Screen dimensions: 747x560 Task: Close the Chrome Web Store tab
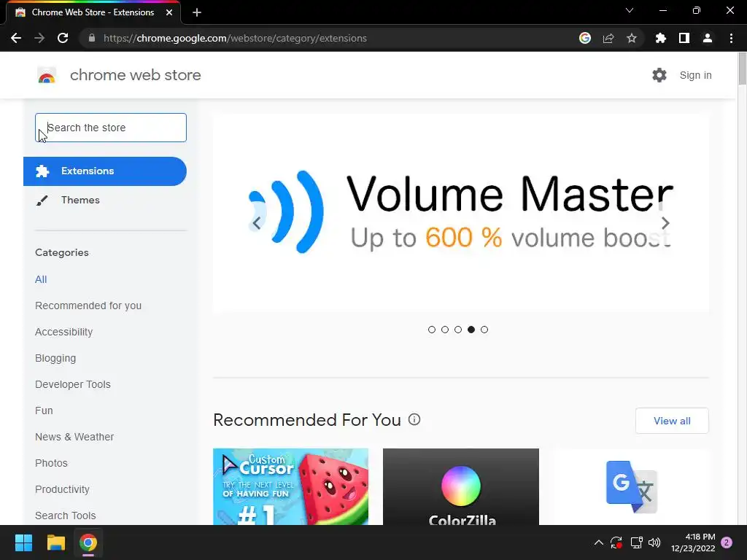click(169, 12)
